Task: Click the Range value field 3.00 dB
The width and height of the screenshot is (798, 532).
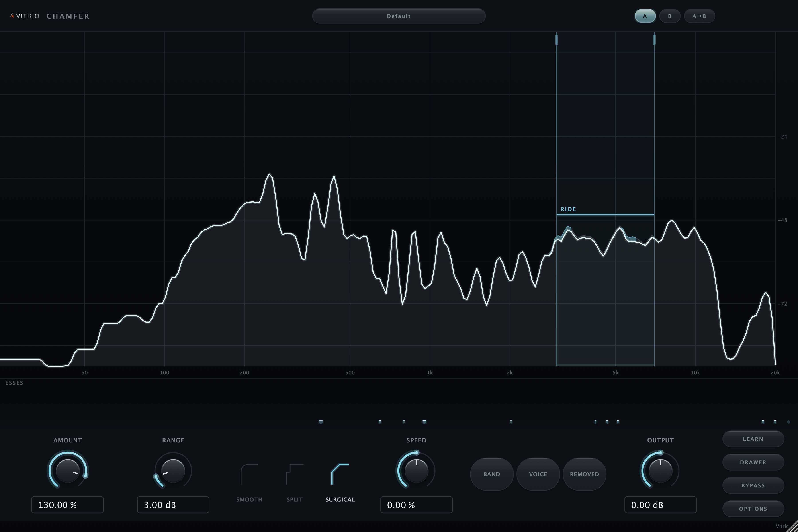Action: [x=173, y=505]
